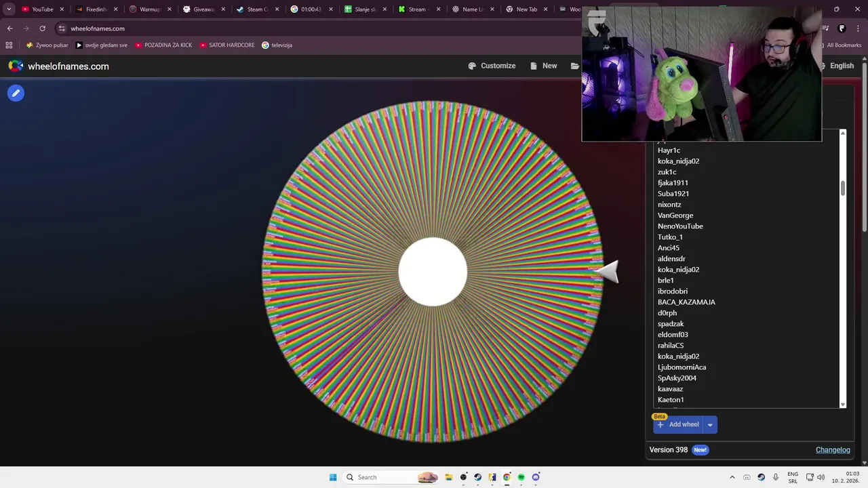Image resolution: width=868 pixels, height=488 pixels.
Task: Open the browser tab search dropdown
Action: point(9,9)
